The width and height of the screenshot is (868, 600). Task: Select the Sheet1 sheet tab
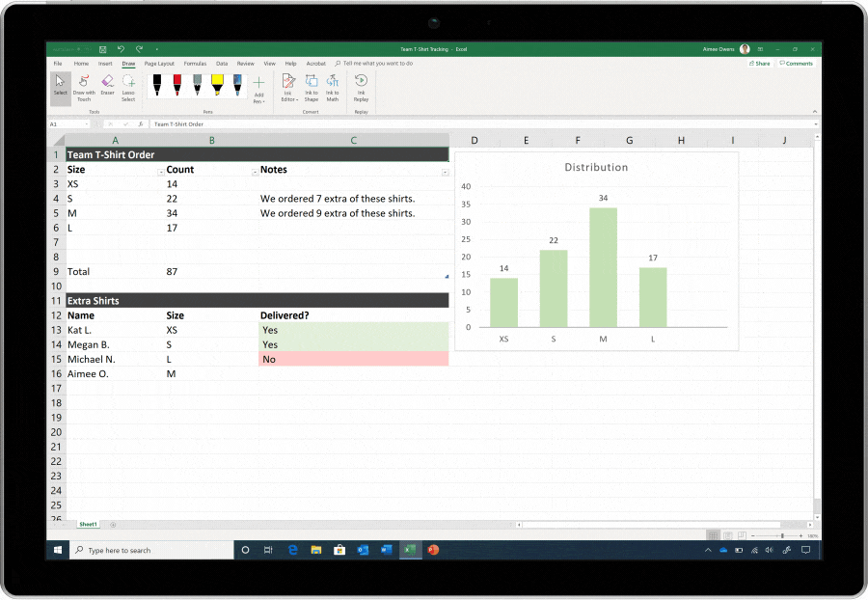pyautogui.click(x=88, y=524)
